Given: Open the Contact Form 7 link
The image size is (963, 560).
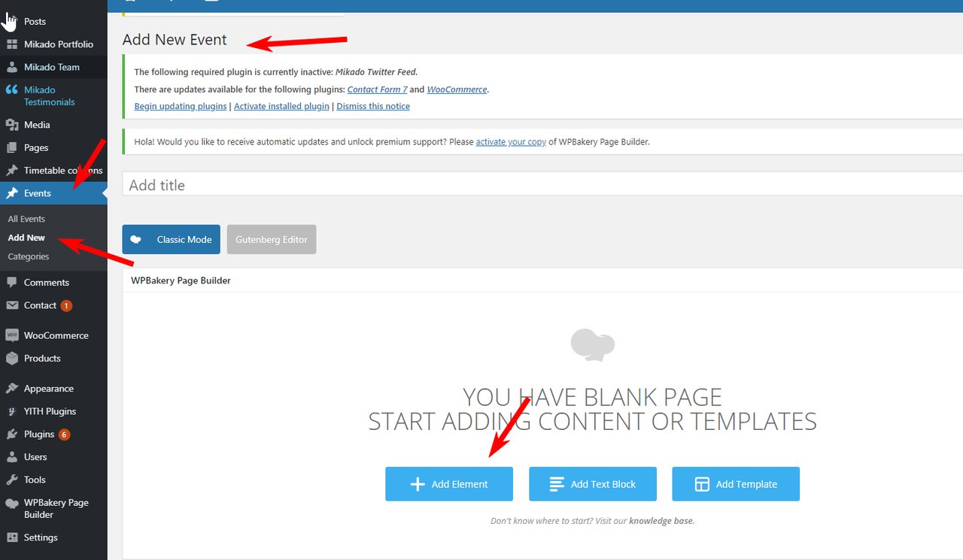Looking at the screenshot, I should (377, 89).
